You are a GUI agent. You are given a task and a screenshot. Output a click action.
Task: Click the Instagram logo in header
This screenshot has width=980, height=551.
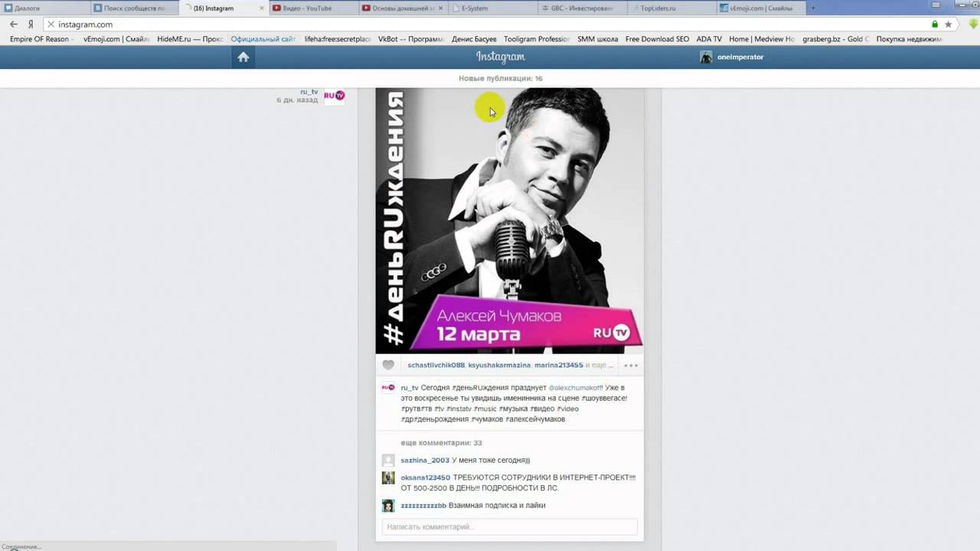(501, 57)
